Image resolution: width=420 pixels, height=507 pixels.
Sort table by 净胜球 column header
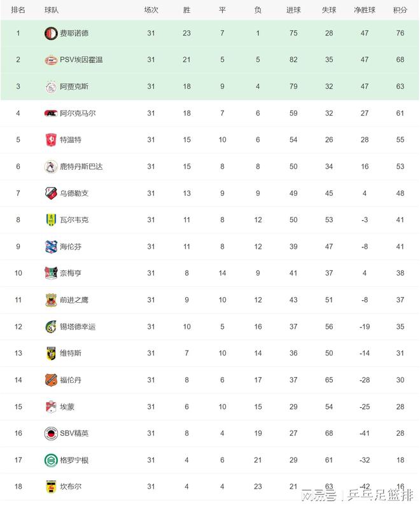pyautogui.click(x=365, y=10)
